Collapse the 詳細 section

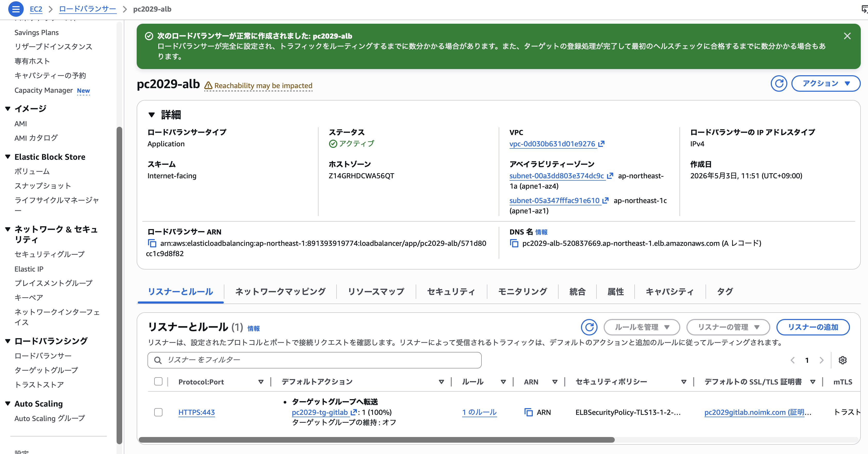coord(152,115)
